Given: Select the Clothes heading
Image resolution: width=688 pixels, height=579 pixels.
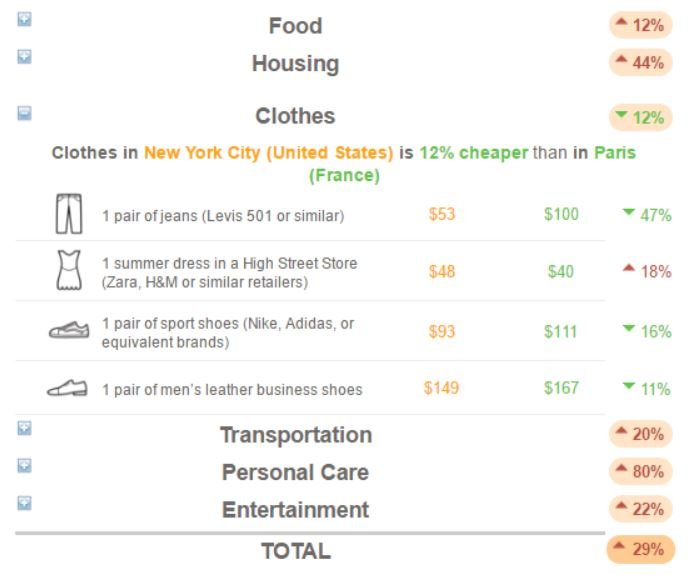Looking at the screenshot, I should coord(295,116).
